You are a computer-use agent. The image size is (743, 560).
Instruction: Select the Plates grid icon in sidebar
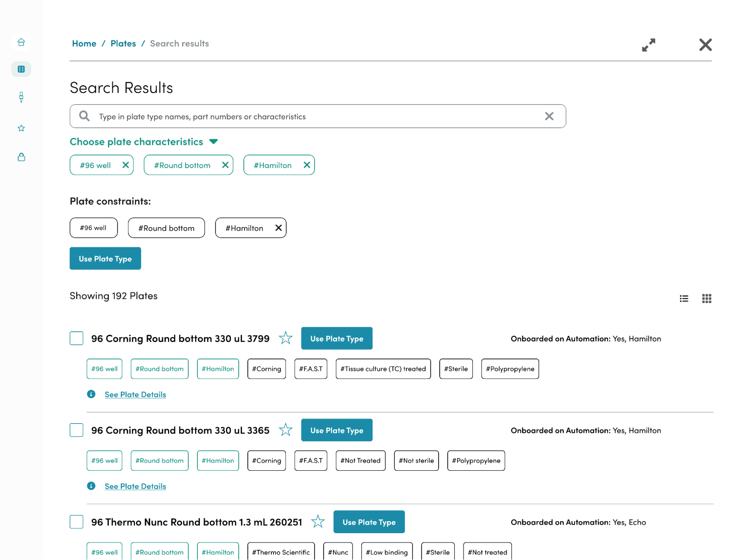tap(21, 69)
